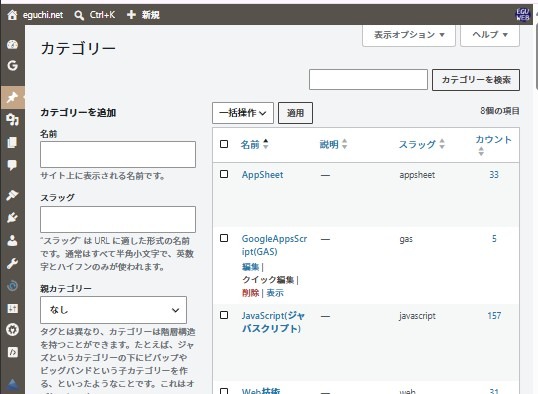Sort by カウント using its sort arrows
This screenshot has height=394, width=538.
(x=481, y=151)
